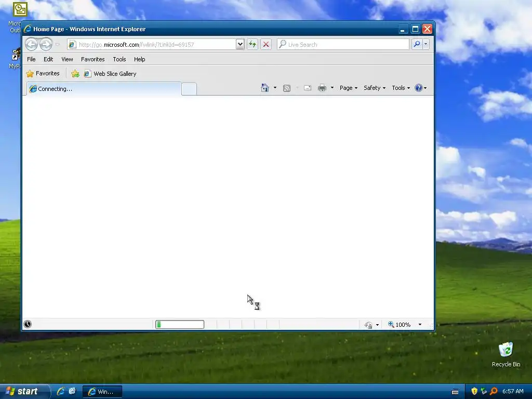Launch Internet Explorer from Quick Launch
Image resolution: width=532 pixels, height=399 pixels.
pos(61,391)
